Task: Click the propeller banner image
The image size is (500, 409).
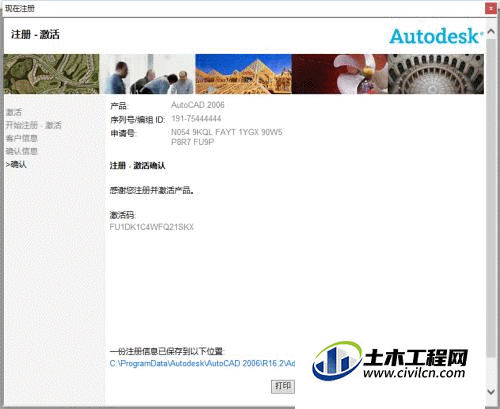Action: (340, 74)
